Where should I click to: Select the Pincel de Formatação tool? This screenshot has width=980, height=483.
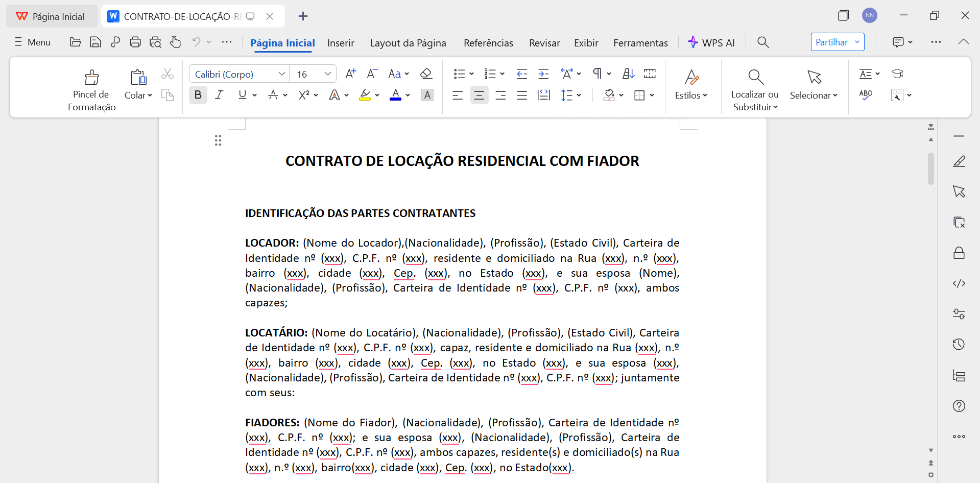click(x=91, y=88)
